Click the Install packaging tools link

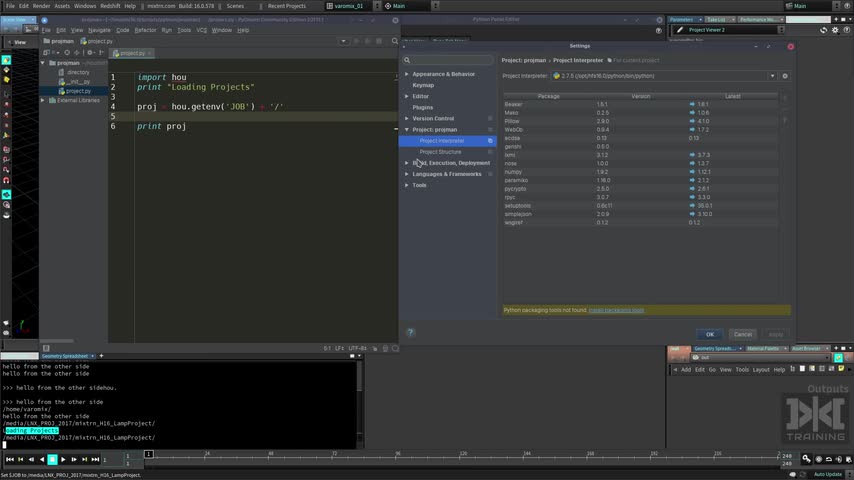click(x=616, y=310)
